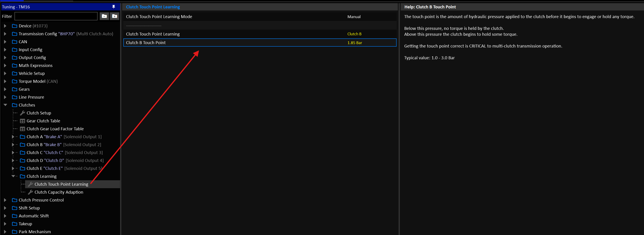644x235 pixels.
Task: Click the expand all folders icon
Action: click(x=115, y=16)
